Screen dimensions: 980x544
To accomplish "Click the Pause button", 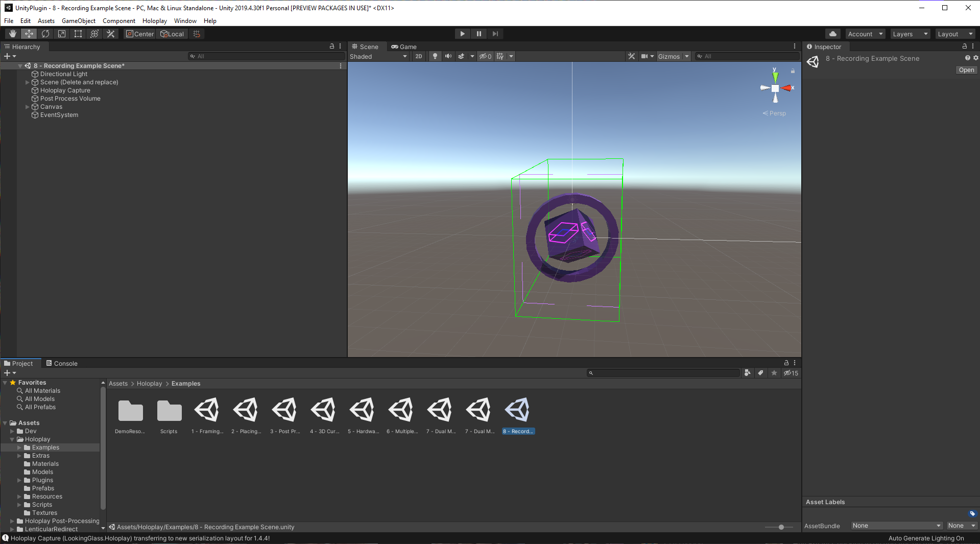I will 479,34.
